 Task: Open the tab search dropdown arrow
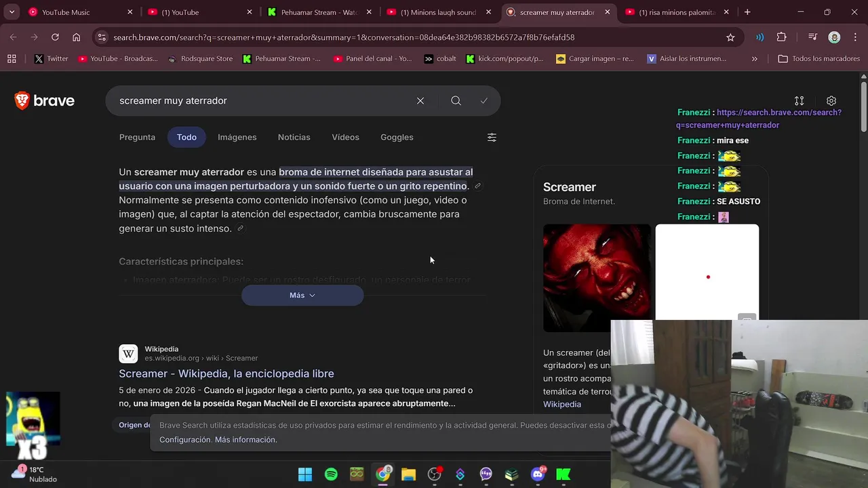(12, 12)
